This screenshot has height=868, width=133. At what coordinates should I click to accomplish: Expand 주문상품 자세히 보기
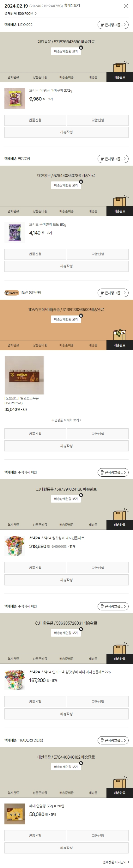(x=66, y=420)
